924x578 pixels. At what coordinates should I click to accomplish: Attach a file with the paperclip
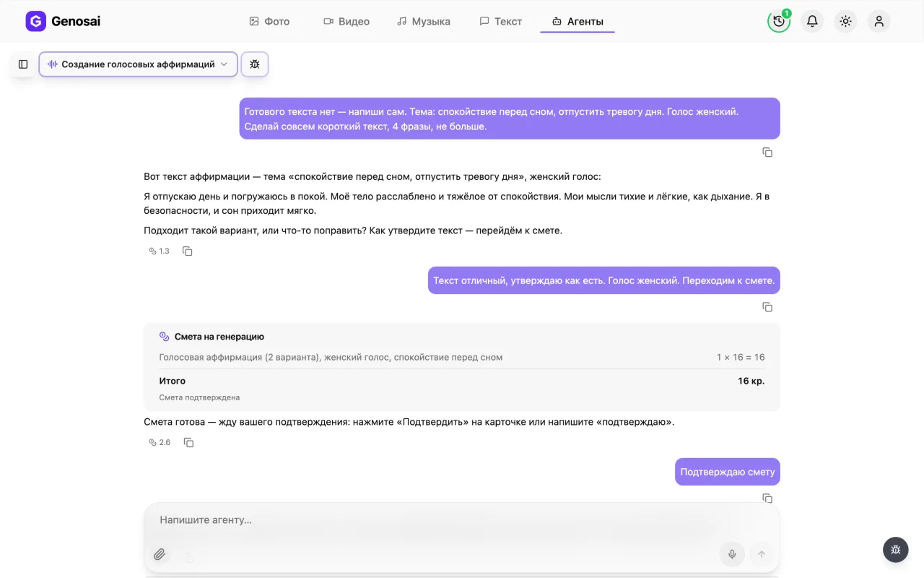click(x=160, y=554)
